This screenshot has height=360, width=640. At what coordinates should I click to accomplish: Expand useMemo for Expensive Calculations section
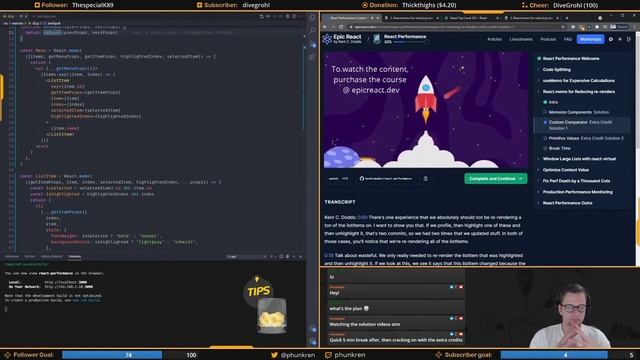tap(578, 81)
